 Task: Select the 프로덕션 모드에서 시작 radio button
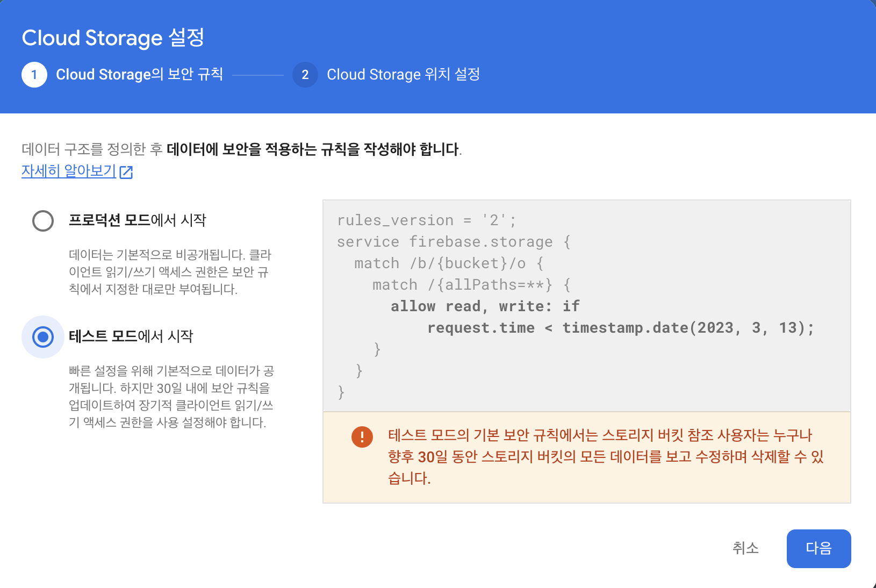[x=43, y=220]
